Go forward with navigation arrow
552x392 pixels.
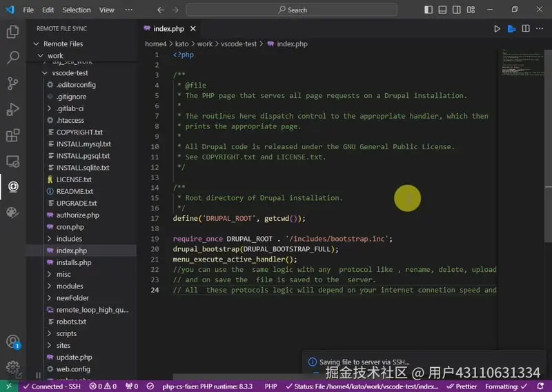175,10
